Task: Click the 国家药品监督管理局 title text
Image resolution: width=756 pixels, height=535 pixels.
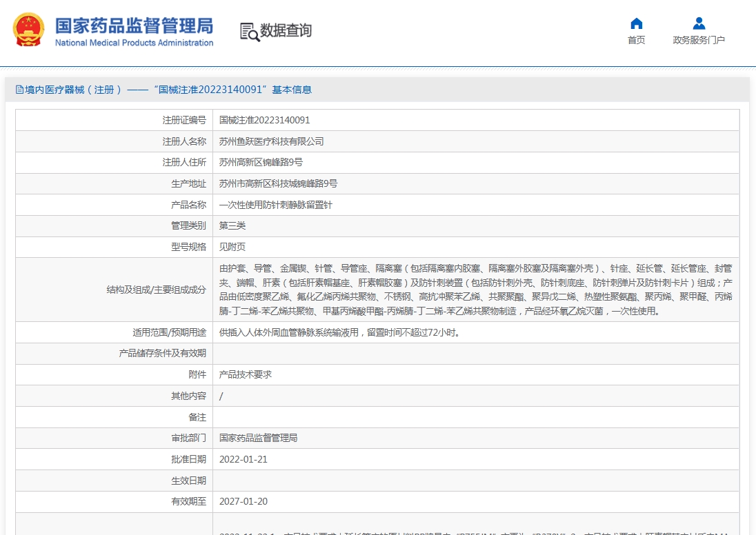Action: [x=134, y=26]
